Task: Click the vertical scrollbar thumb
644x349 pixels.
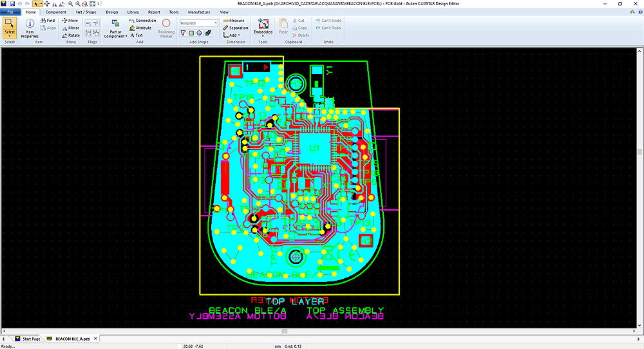Action: click(639, 152)
